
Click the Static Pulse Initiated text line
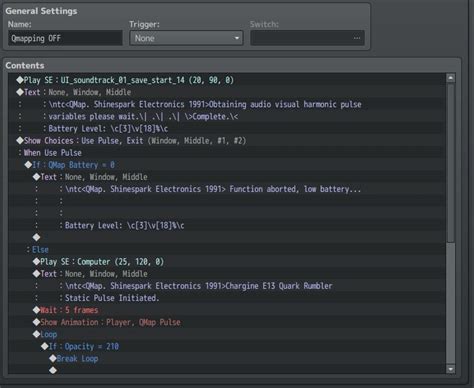(227, 298)
